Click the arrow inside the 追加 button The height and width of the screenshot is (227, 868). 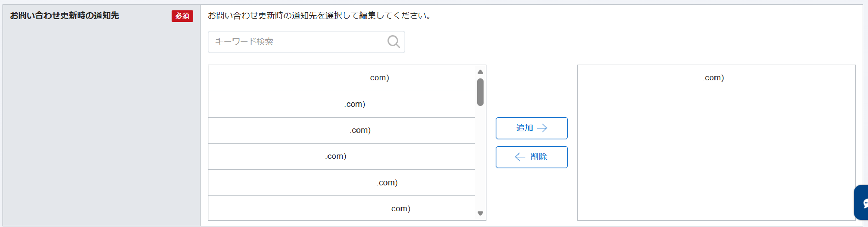point(543,128)
